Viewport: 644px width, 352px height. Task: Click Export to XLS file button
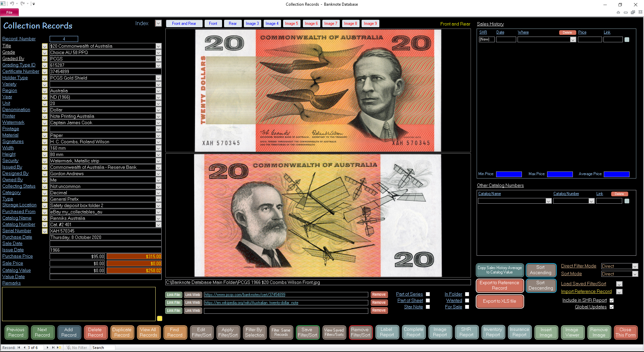(x=499, y=301)
